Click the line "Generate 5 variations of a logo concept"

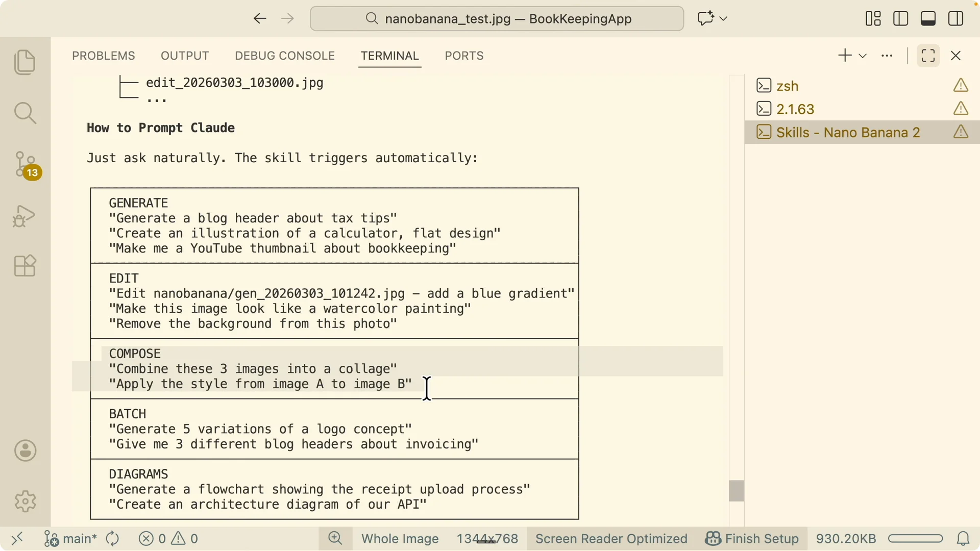(x=260, y=429)
